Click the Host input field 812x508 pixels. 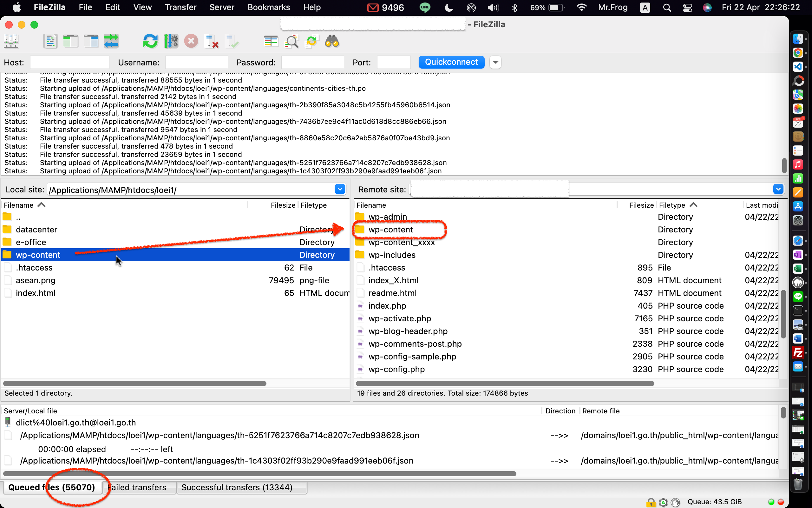pos(69,63)
